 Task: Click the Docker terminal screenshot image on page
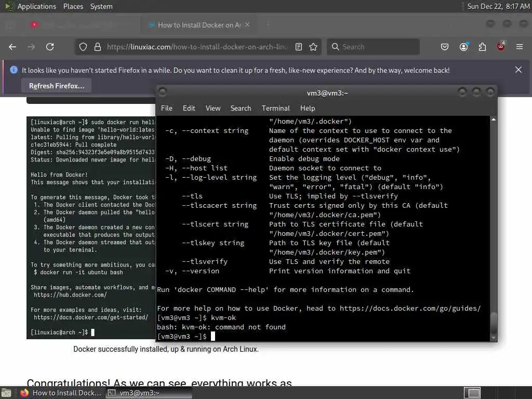click(91, 228)
